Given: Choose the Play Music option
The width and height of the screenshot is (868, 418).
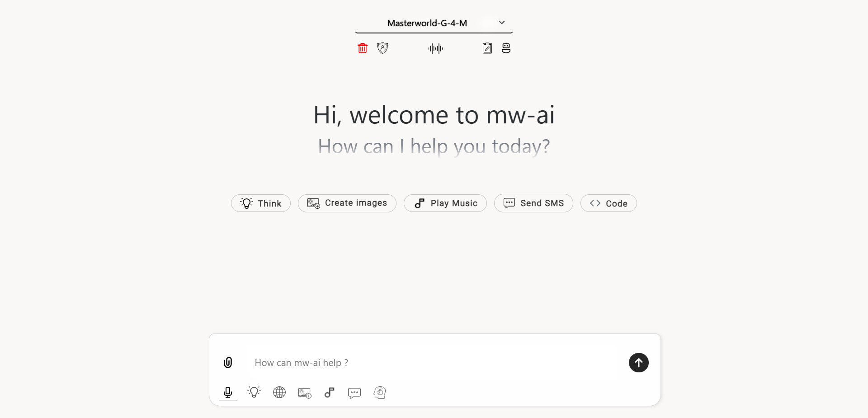Looking at the screenshot, I should 445,203.
